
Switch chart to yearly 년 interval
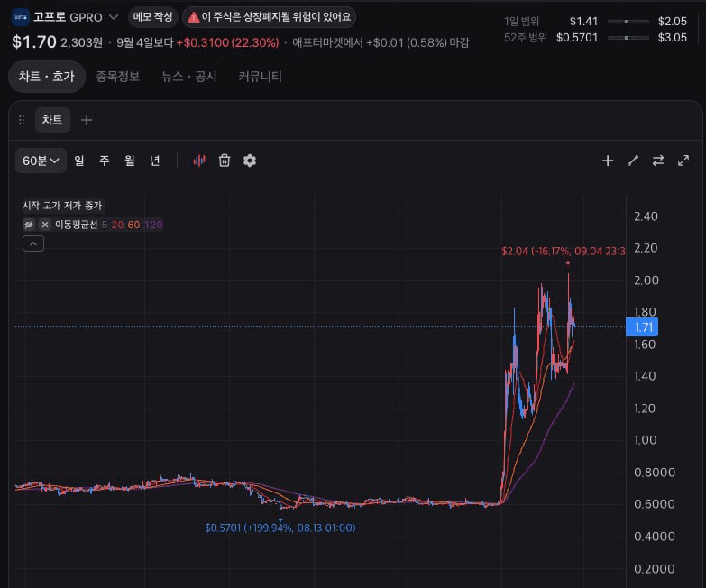(x=155, y=161)
